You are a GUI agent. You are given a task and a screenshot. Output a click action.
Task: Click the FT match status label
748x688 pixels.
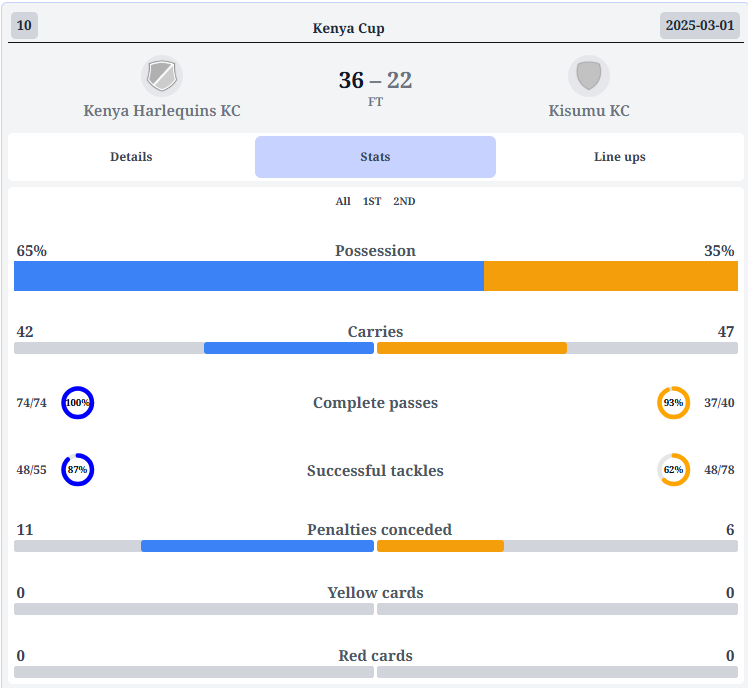tap(375, 102)
